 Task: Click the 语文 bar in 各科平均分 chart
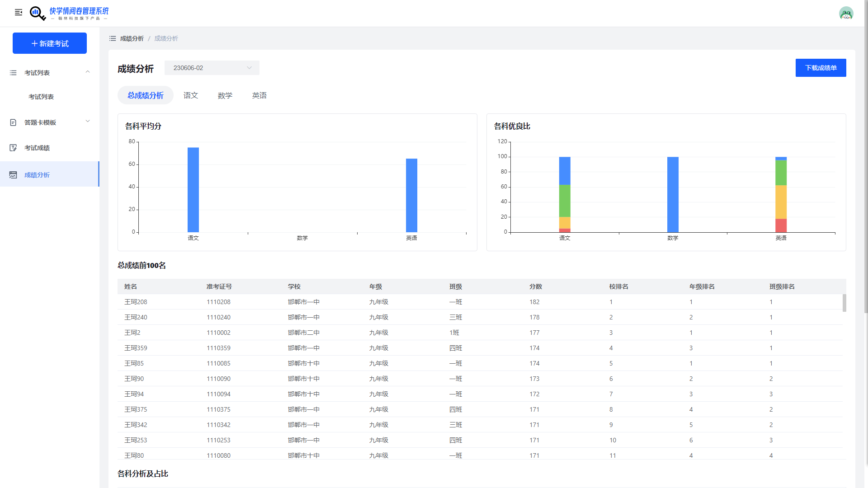pyautogui.click(x=193, y=190)
